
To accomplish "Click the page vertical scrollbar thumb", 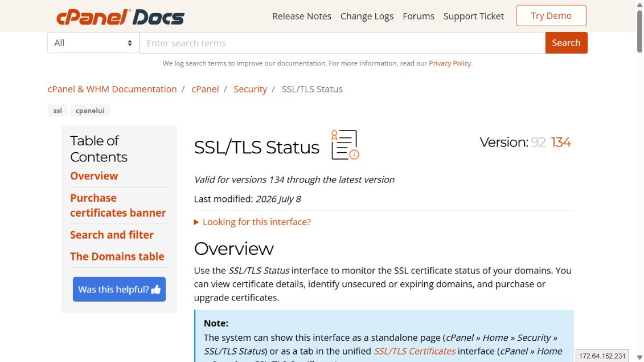I will click(639, 32).
